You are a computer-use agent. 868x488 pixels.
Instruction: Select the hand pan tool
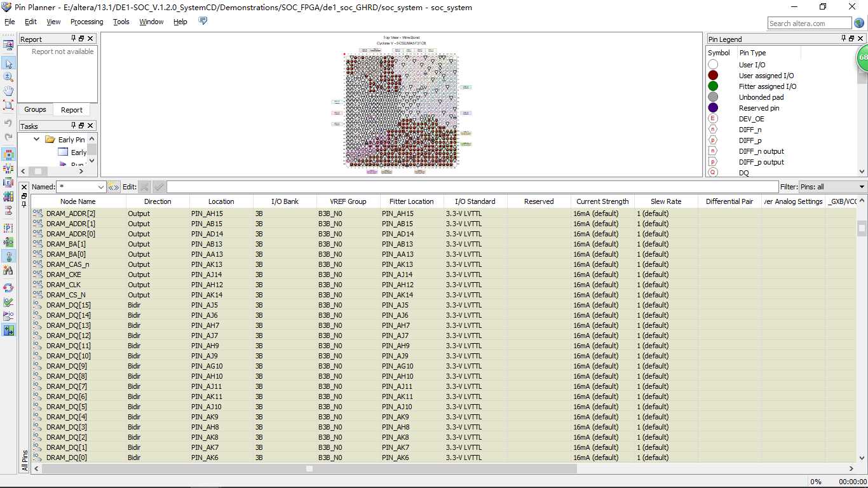pyautogui.click(x=8, y=91)
